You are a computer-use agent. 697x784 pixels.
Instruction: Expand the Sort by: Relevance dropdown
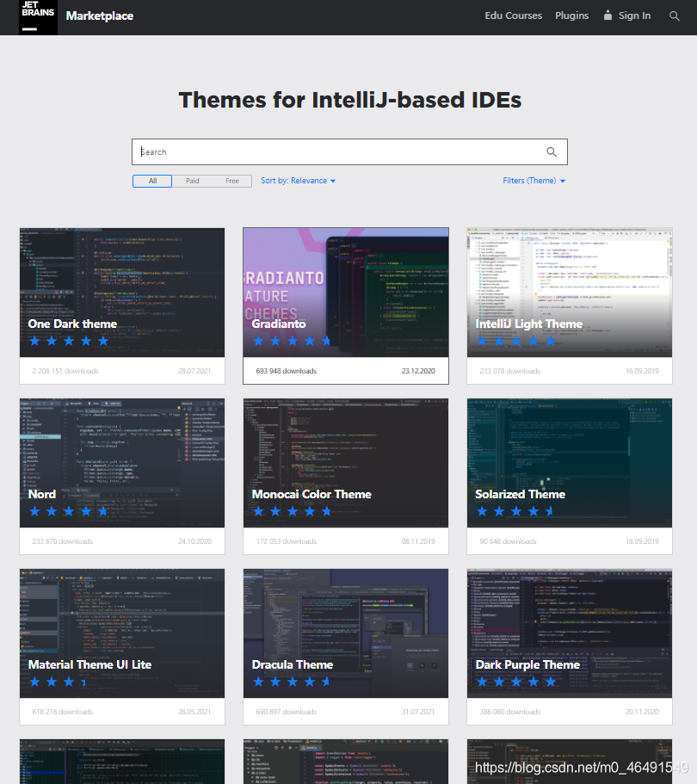point(298,181)
